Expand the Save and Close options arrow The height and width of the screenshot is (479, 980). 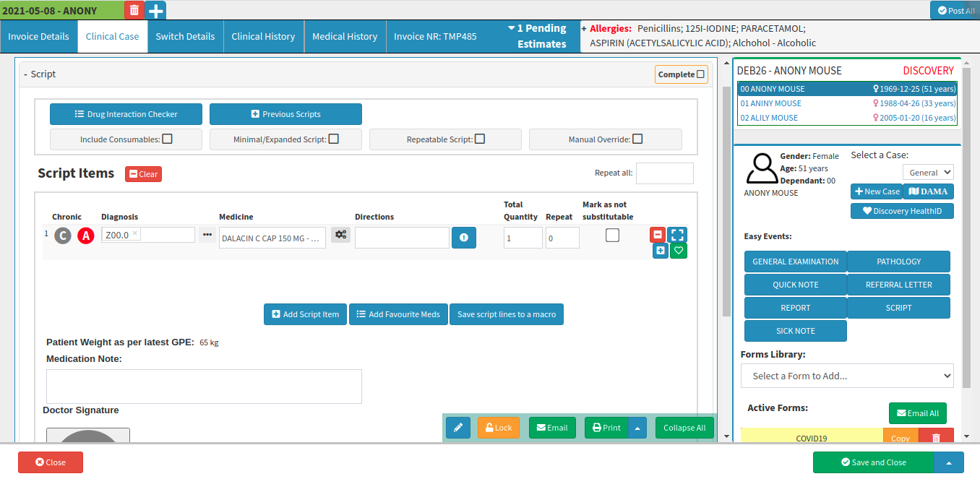(948, 462)
